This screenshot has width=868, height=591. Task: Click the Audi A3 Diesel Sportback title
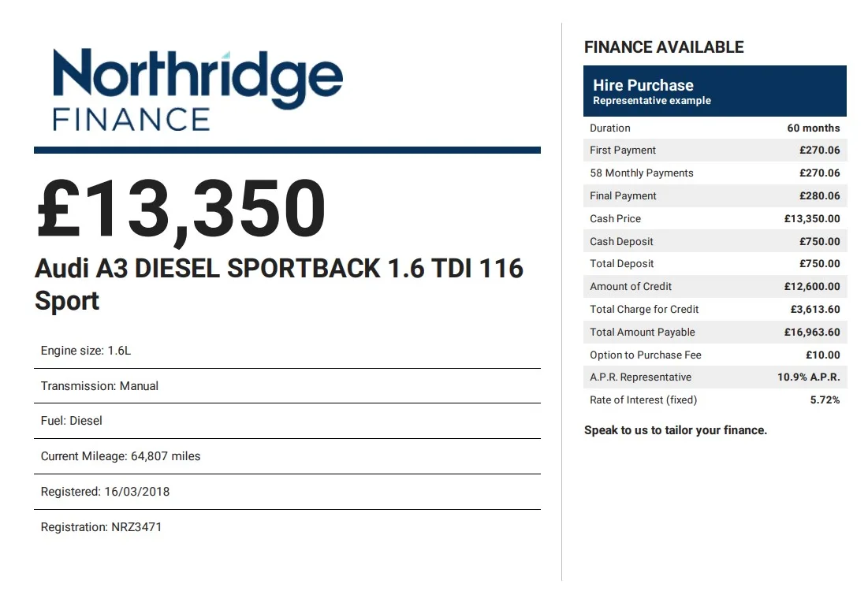click(x=278, y=284)
